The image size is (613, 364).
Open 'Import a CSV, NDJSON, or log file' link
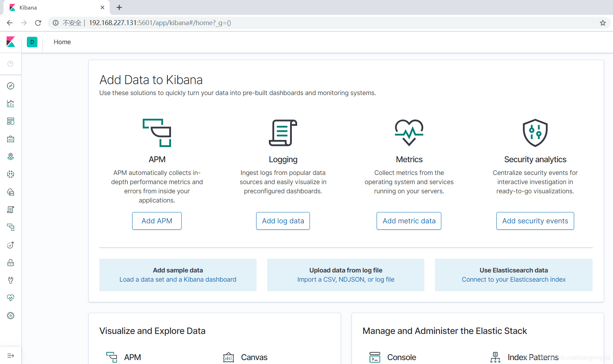[346, 280]
